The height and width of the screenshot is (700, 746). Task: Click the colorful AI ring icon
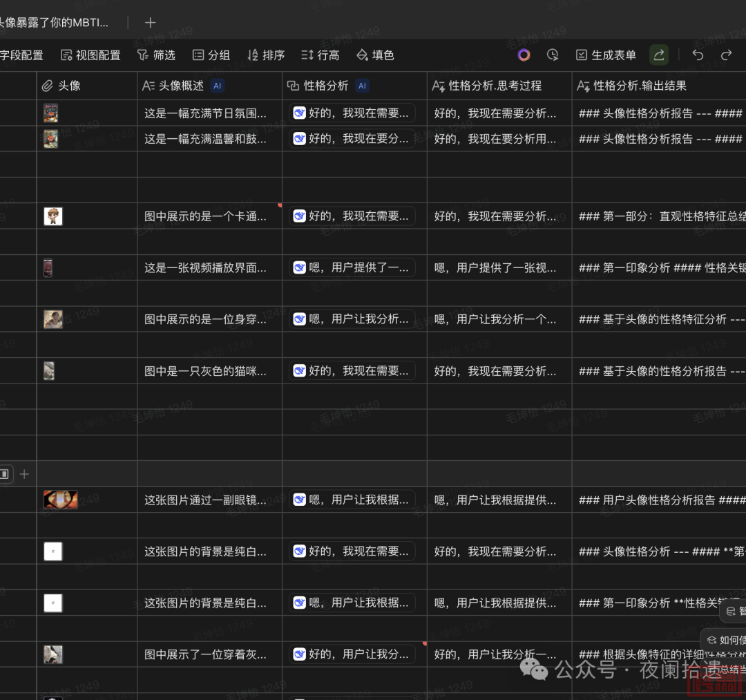point(524,55)
